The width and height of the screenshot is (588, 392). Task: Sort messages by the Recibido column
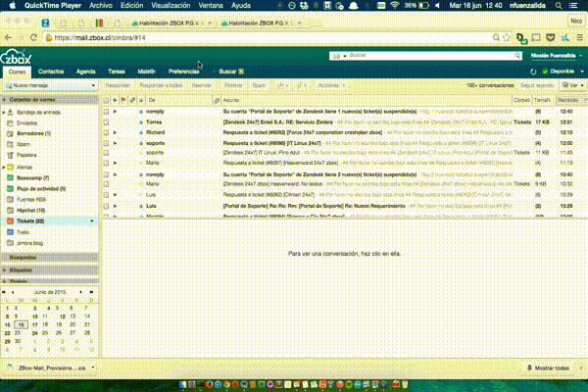click(568, 100)
